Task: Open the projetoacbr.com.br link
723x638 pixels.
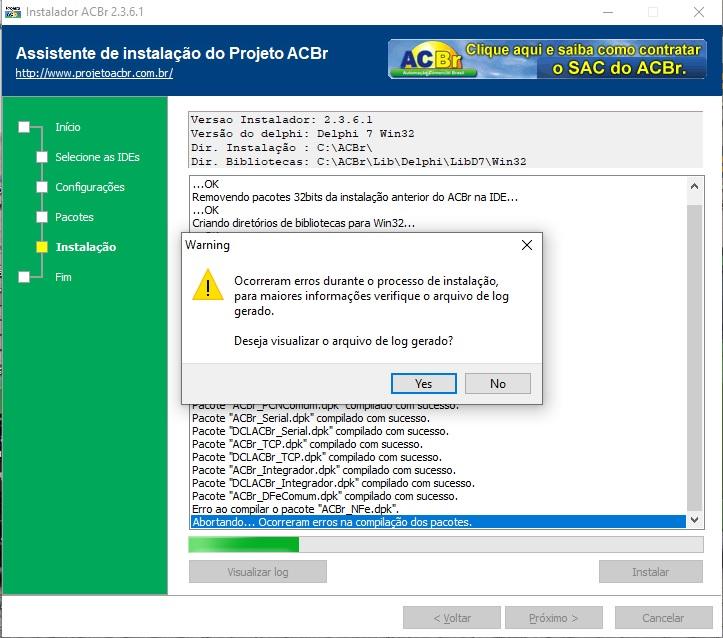Action: point(94,73)
